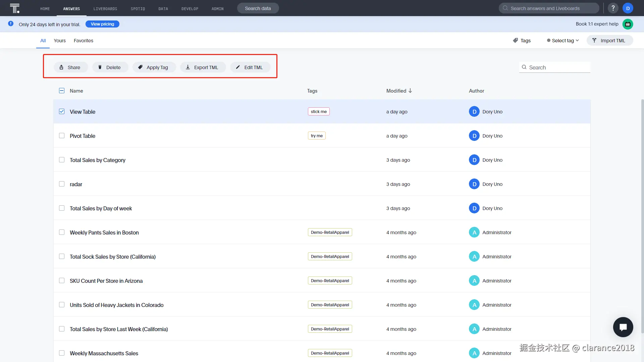Click the Tags label icon
Screen dimensions: 644x362
click(516, 41)
